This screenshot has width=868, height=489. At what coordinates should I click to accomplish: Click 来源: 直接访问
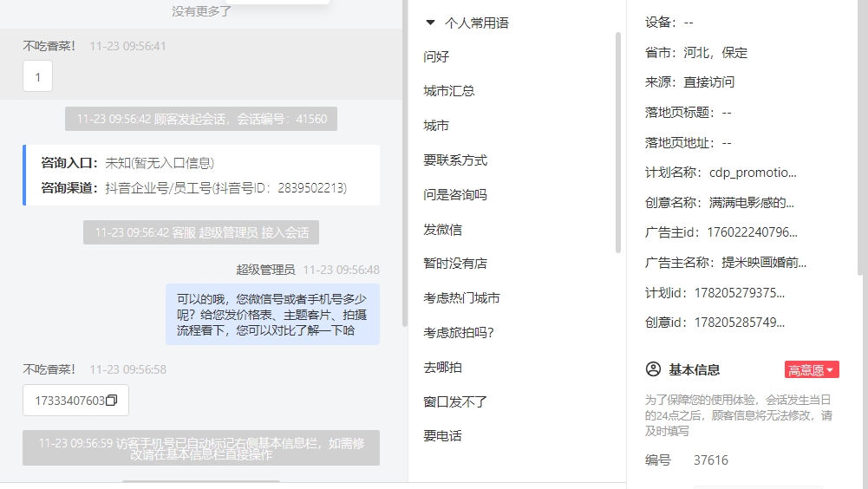click(x=689, y=82)
